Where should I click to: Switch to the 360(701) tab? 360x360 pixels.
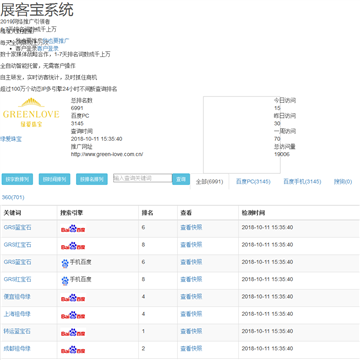click(x=13, y=197)
